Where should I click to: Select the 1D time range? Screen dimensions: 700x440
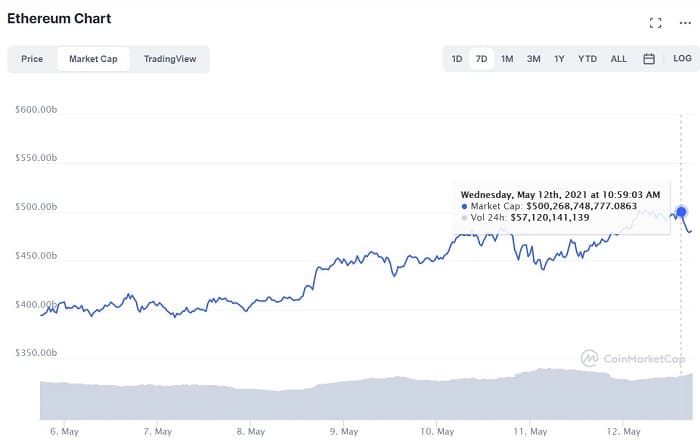click(457, 59)
